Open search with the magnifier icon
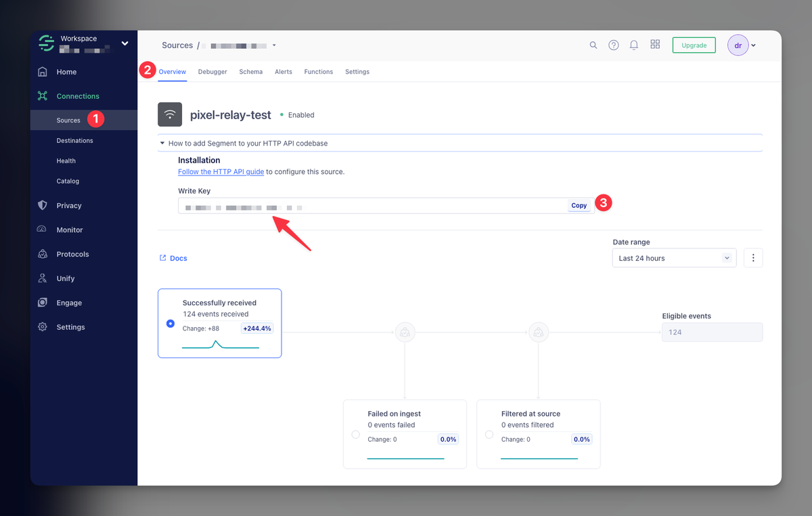Viewport: 812px width, 516px height. (593, 45)
